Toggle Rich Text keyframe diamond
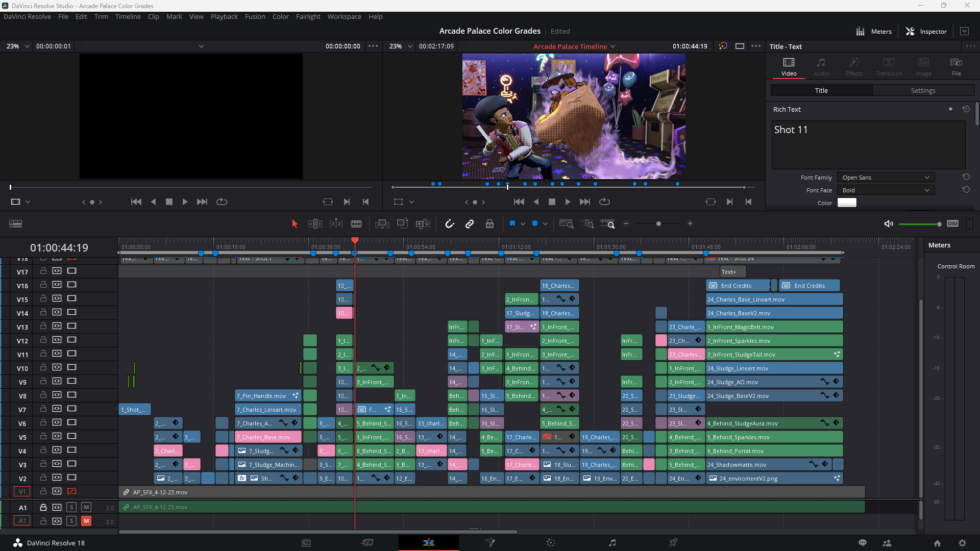980x551 pixels. click(950, 109)
